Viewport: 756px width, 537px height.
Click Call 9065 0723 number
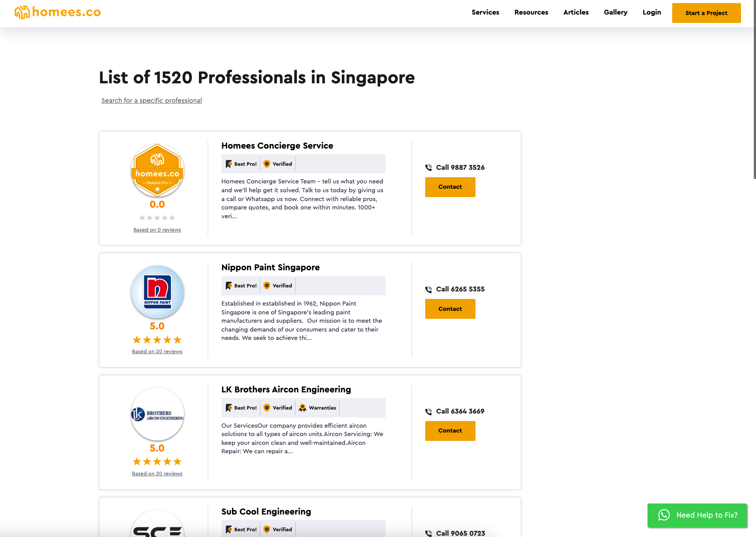[x=460, y=533]
